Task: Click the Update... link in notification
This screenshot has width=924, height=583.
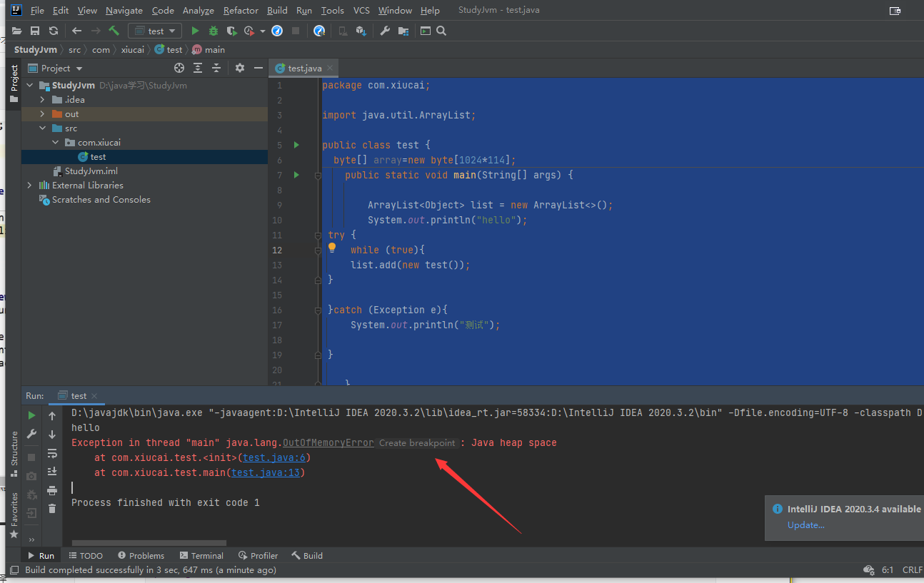Action: point(806,525)
